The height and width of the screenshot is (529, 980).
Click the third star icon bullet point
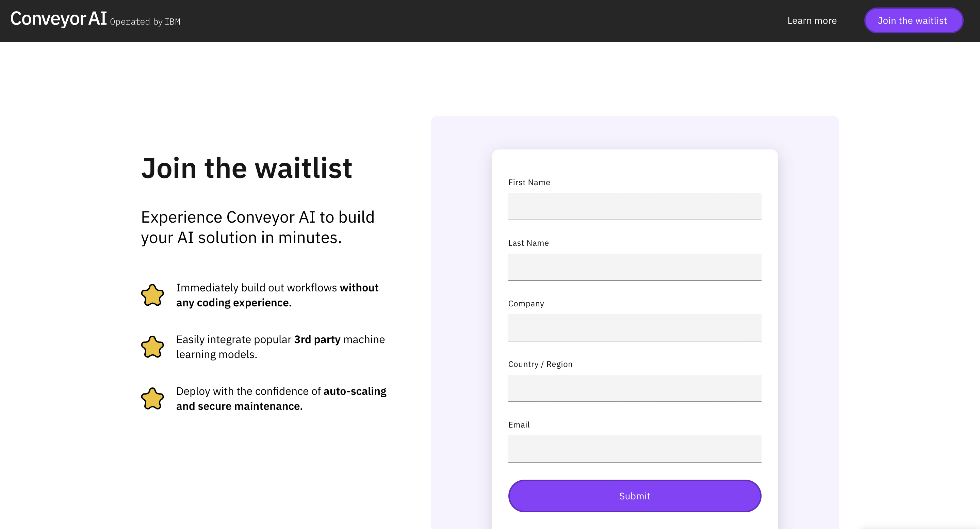click(x=152, y=399)
